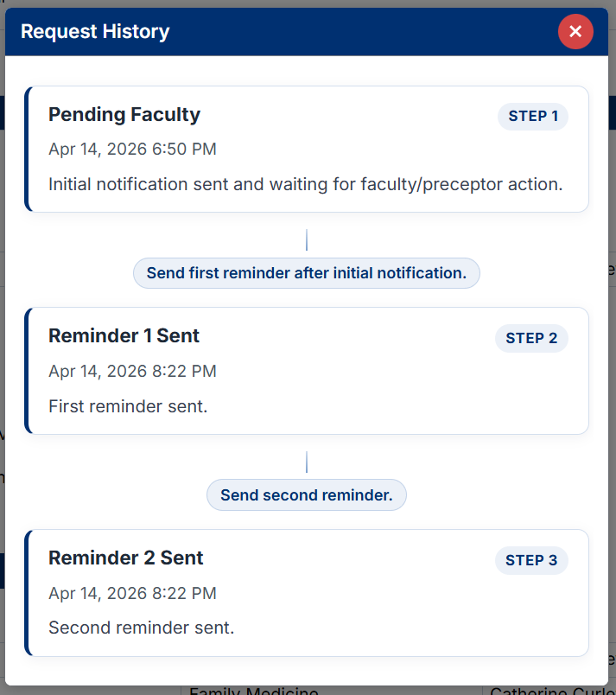Click the 'First reminder sent' description text

(x=127, y=405)
